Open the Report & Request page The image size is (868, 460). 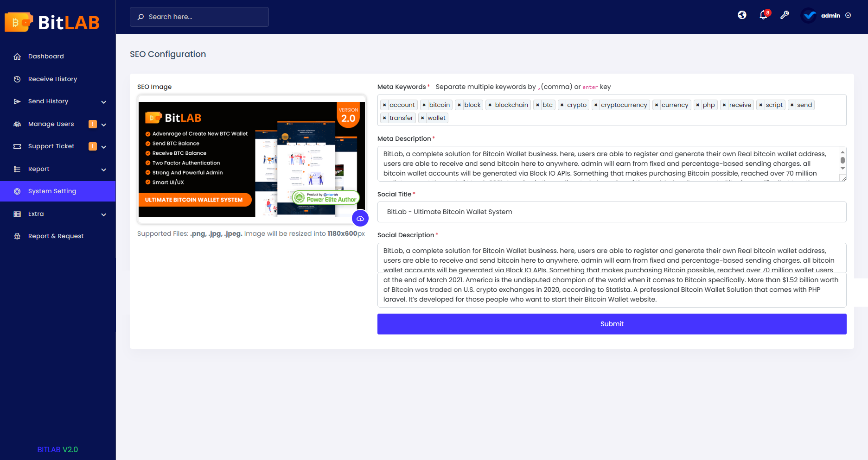point(55,236)
